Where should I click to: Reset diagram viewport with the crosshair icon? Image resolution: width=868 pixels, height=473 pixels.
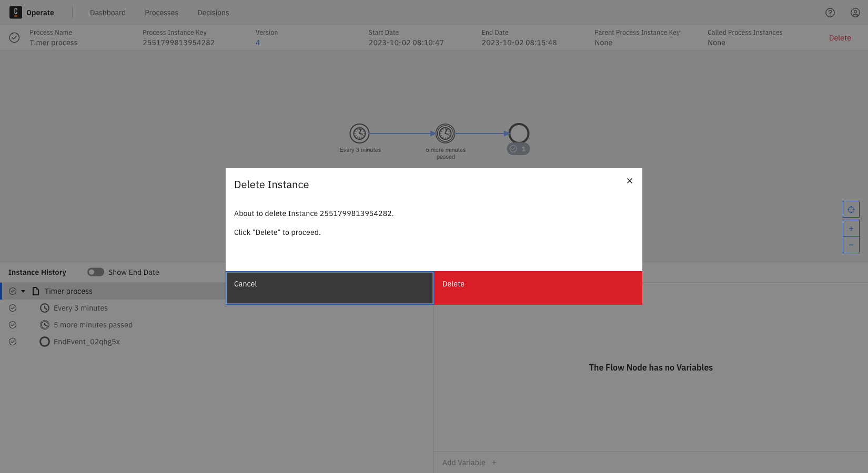(851, 210)
